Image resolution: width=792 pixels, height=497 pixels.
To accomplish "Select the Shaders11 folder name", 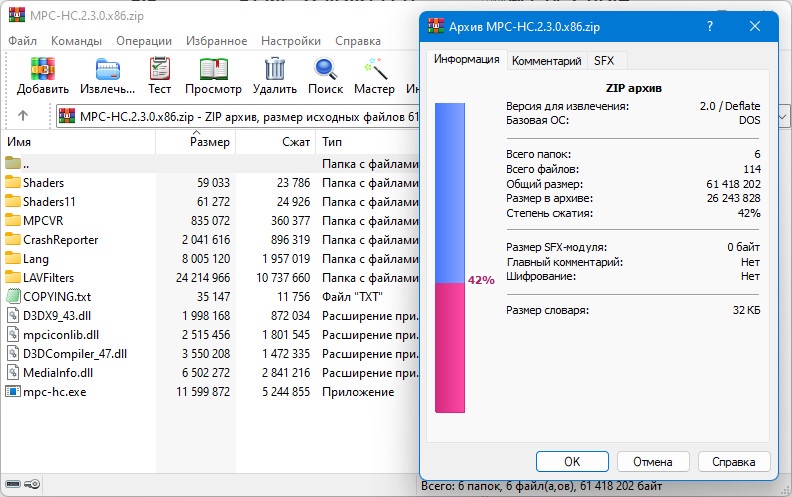I will coord(49,202).
